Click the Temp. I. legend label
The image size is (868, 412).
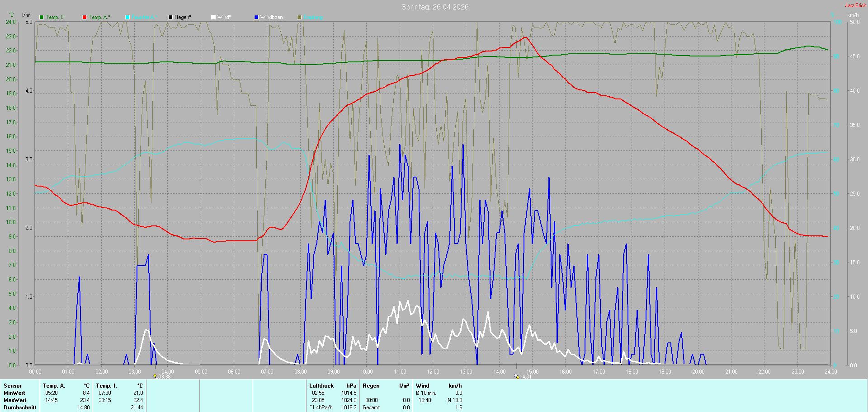(56, 17)
